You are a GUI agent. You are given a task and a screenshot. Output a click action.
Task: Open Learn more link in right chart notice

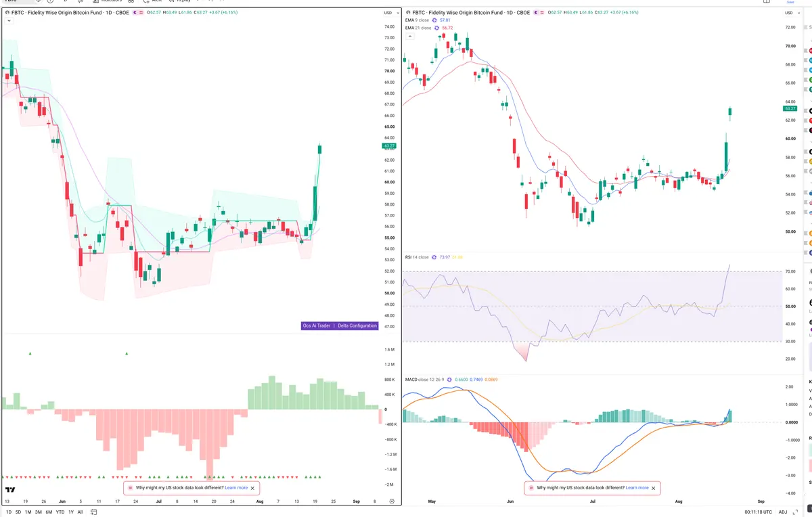637,487
